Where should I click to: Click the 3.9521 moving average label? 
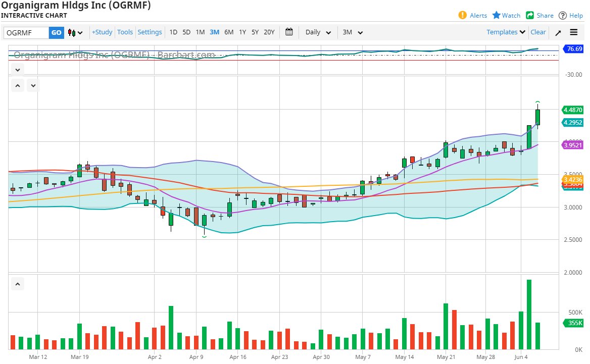tap(572, 145)
